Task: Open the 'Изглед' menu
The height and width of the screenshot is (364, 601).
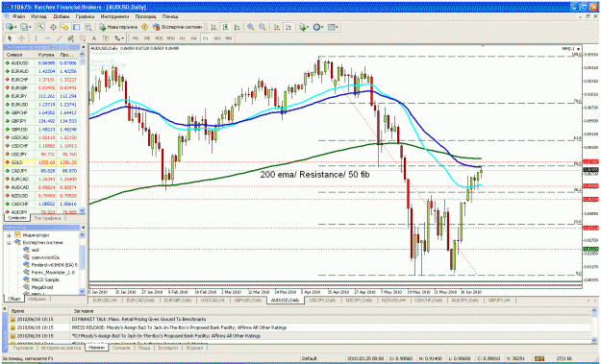Action: tap(38, 16)
